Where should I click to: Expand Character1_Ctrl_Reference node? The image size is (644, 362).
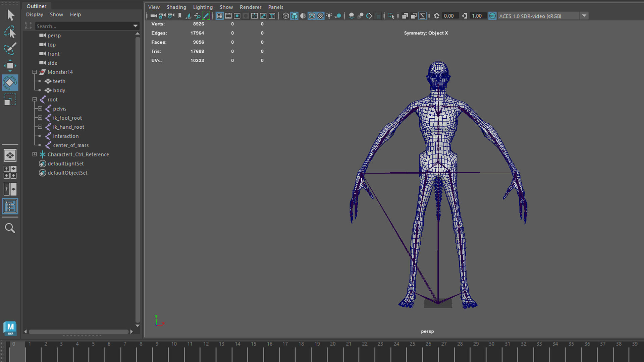pos(35,154)
